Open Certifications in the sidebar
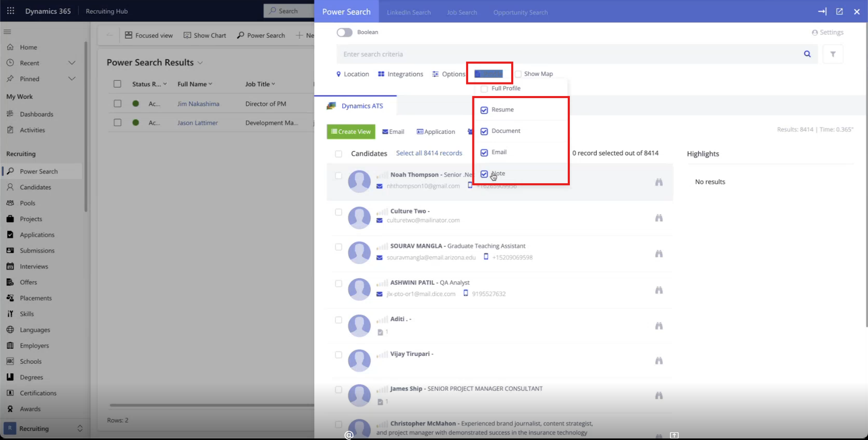The image size is (868, 440). (38, 393)
